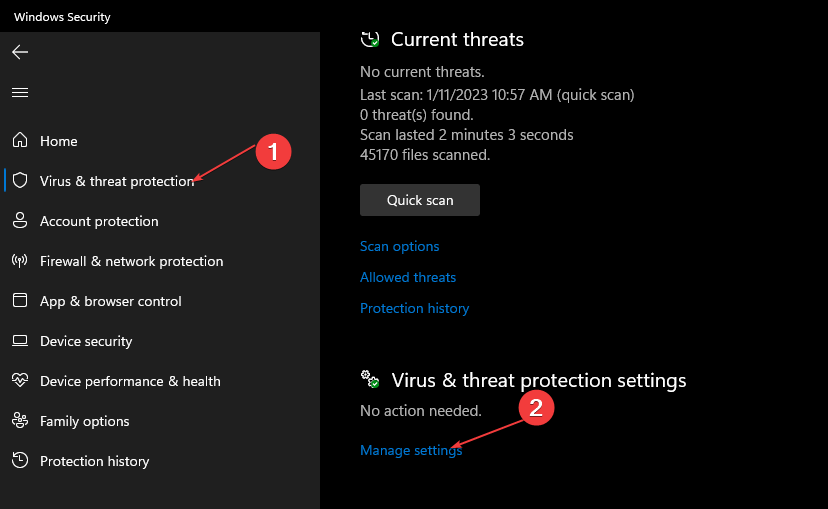Click the Family options people icon
The width and height of the screenshot is (828, 509).
20,421
